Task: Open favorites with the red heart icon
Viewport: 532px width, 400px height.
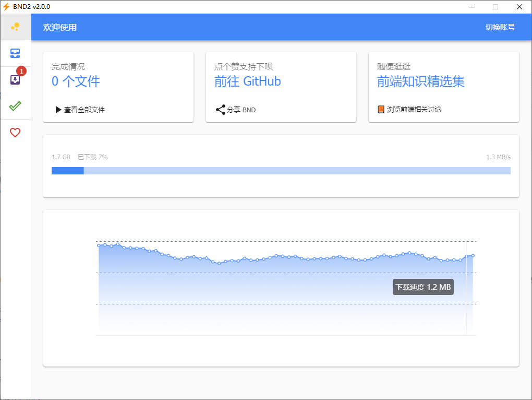Action: pos(15,133)
